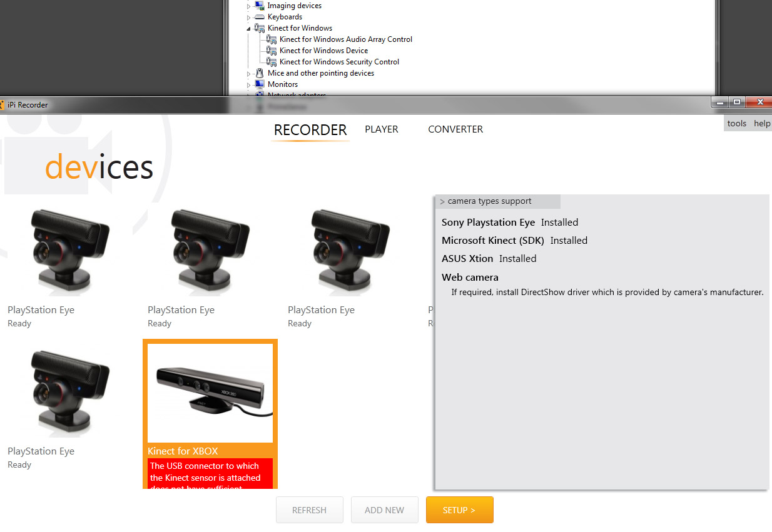Image resolution: width=772 pixels, height=532 pixels.
Task: Click the Kinect for Windows Device icon
Action: coord(272,51)
